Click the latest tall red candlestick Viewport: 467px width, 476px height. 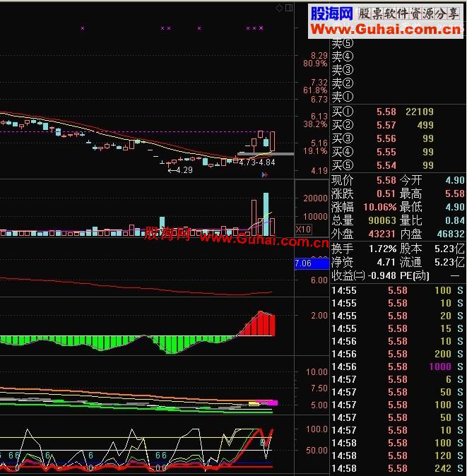[x=273, y=141]
